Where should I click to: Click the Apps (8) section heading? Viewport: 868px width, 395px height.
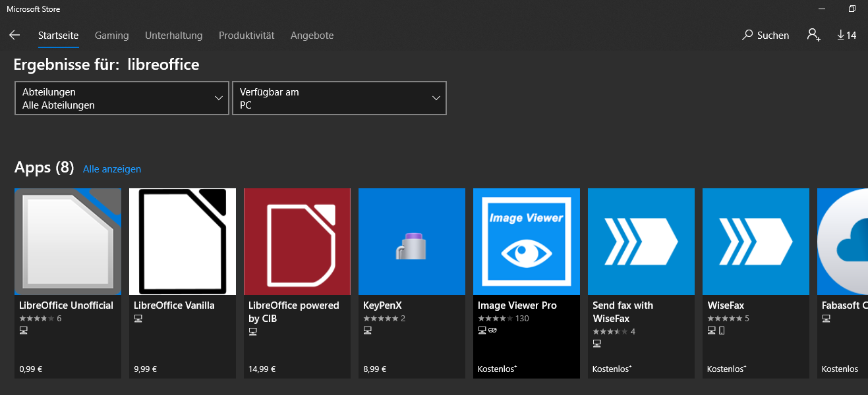(44, 168)
